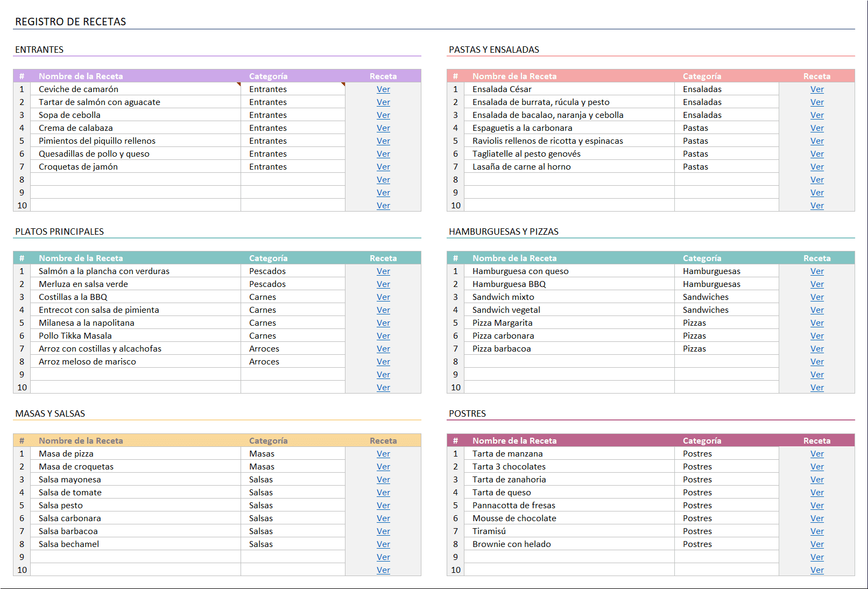Select Nombre de la Receta header in Entrantes

(x=81, y=76)
